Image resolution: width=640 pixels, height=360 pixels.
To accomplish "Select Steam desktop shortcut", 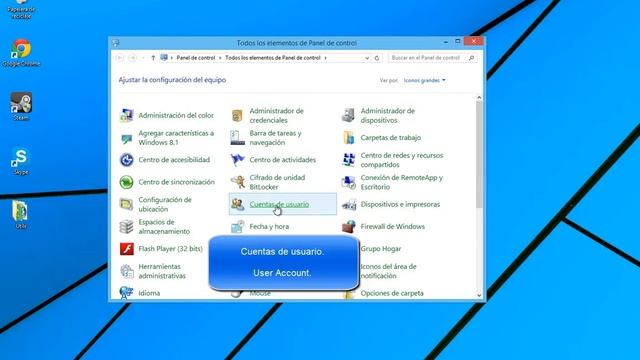I will (x=21, y=106).
